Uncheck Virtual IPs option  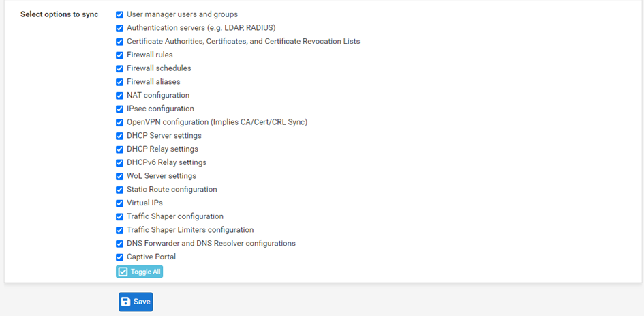[x=119, y=203]
